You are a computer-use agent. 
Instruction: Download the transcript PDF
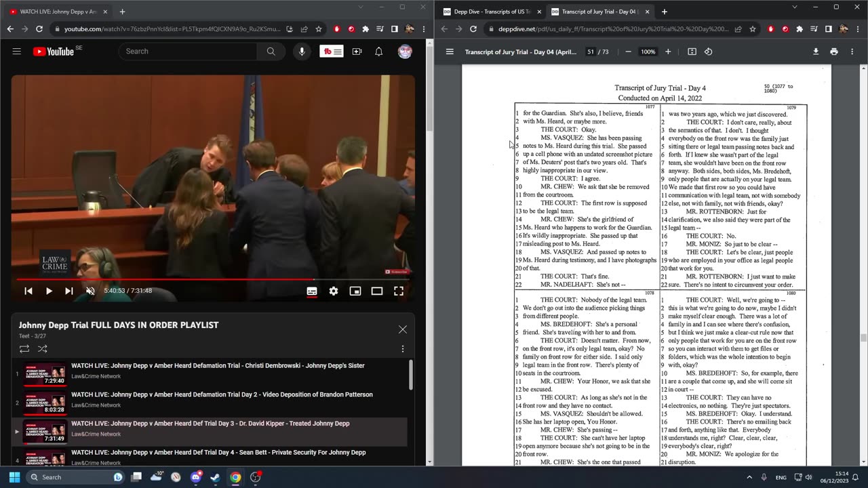click(816, 52)
